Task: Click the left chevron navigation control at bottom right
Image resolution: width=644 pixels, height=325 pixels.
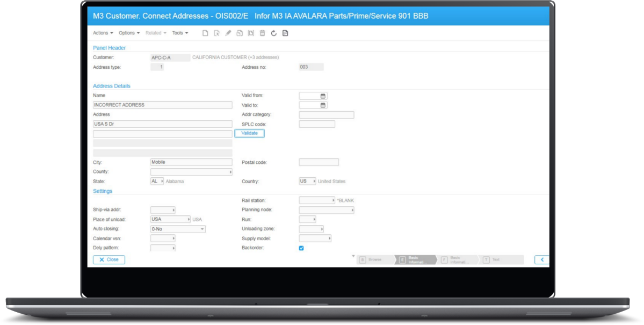Action: click(x=541, y=259)
